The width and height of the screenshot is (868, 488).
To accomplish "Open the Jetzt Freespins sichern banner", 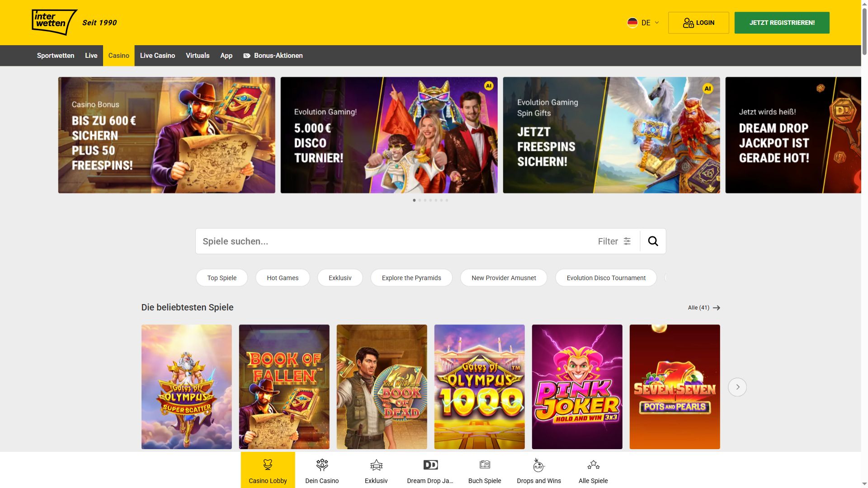I will point(611,135).
